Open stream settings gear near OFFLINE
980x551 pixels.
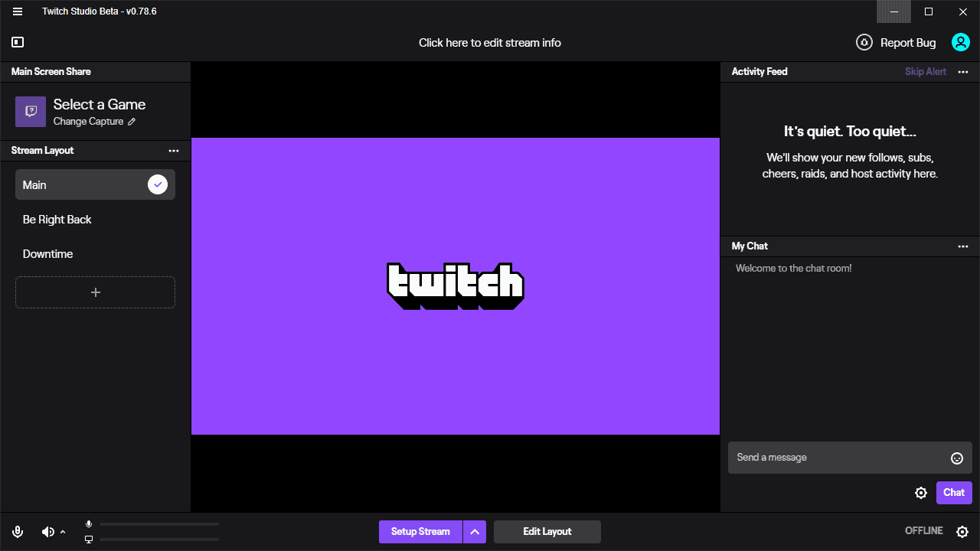click(962, 530)
